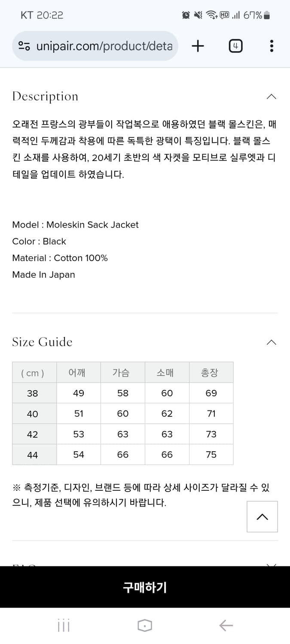Viewport: 290px width, 644px height.
Task: Collapse the Size Guide section chevron
Action: (271, 342)
